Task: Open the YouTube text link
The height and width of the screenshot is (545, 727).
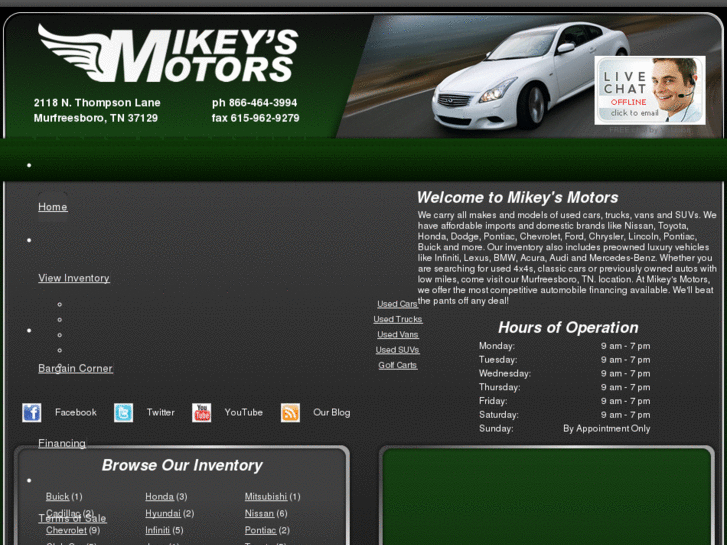Action: click(243, 412)
